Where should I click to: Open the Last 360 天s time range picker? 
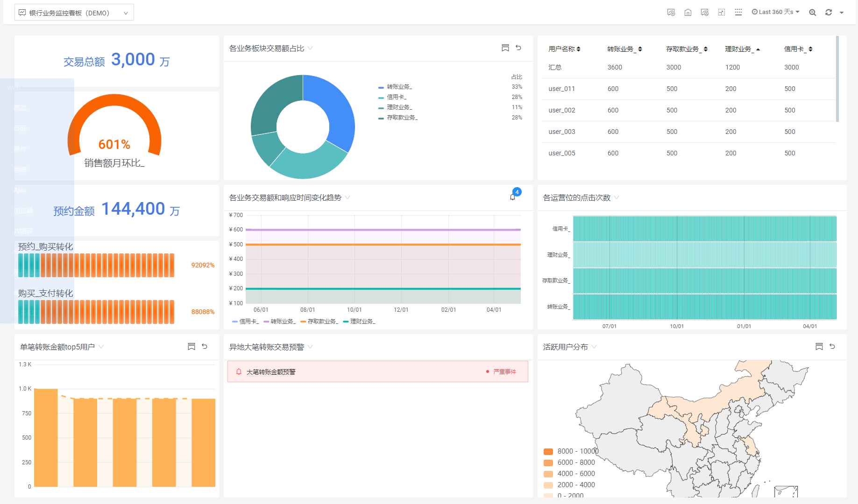point(775,12)
